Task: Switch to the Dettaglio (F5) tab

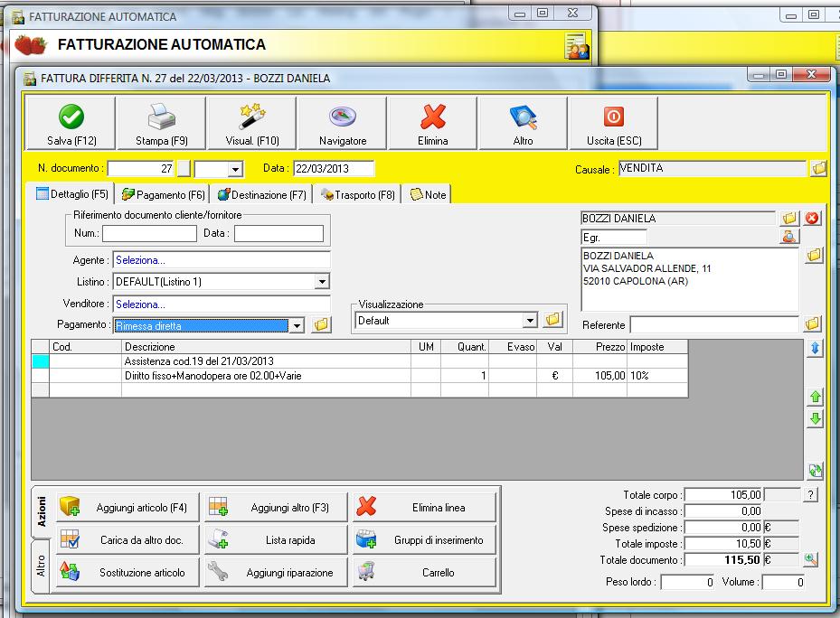Action: point(72,194)
